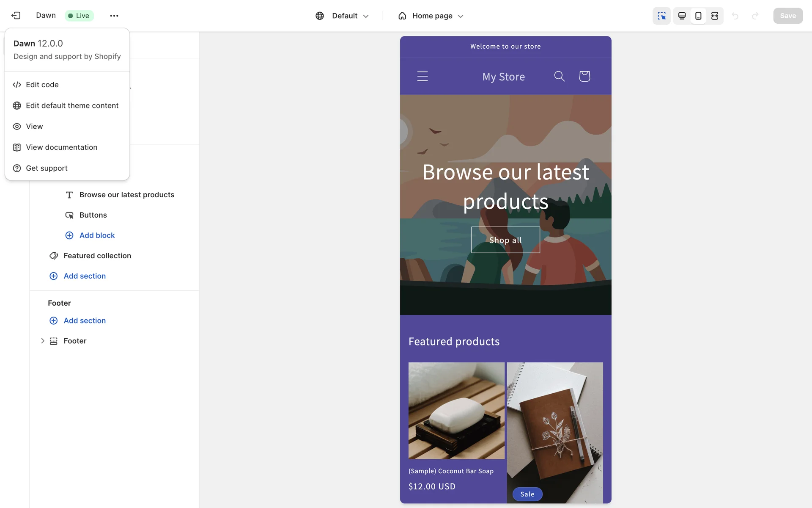Click Add section in Footer group
The height and width of the screenshot is (508, 812).
tap(85, 320)
